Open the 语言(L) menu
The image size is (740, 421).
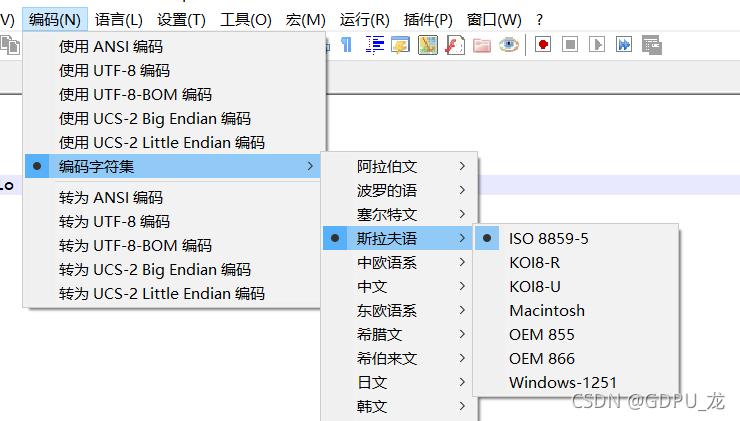click(118, 20)
